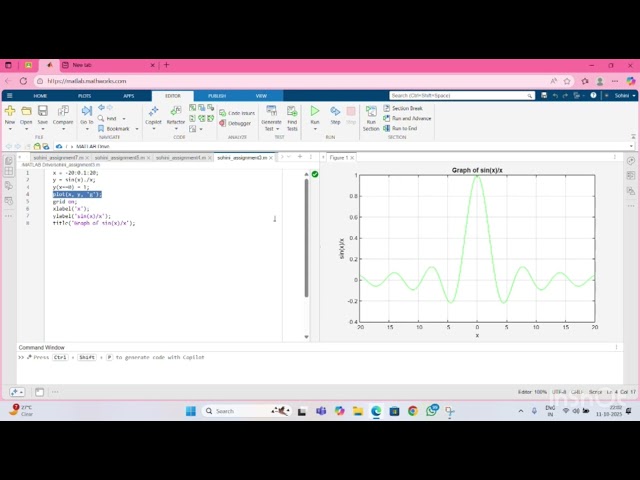This screenshot has width=640, height=480.
Task: Click in the MATLAB search box
Action: pyautogui.click(x=461, y=96)
